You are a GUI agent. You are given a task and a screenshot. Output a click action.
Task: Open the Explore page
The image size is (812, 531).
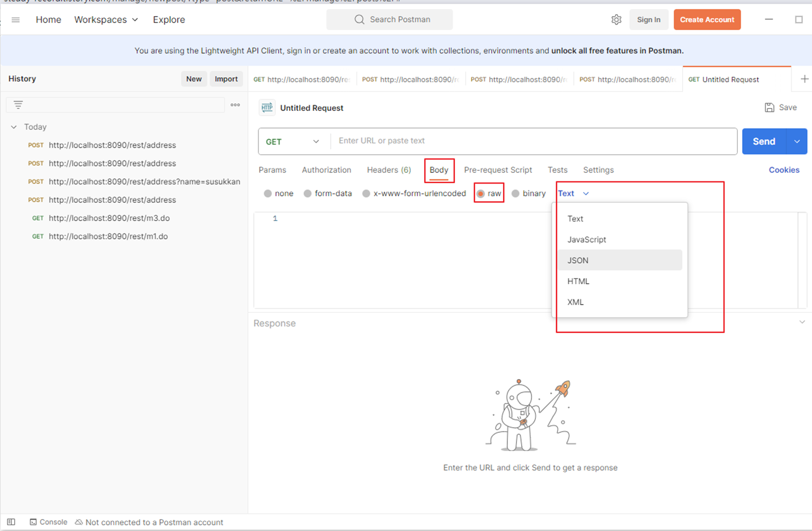169,20
